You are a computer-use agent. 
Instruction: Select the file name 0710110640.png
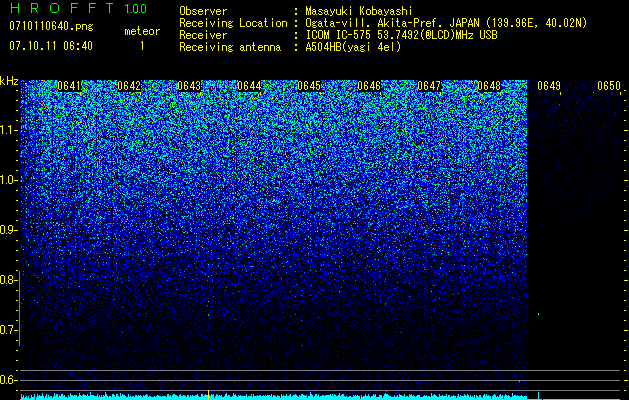(x=51, y=27)
